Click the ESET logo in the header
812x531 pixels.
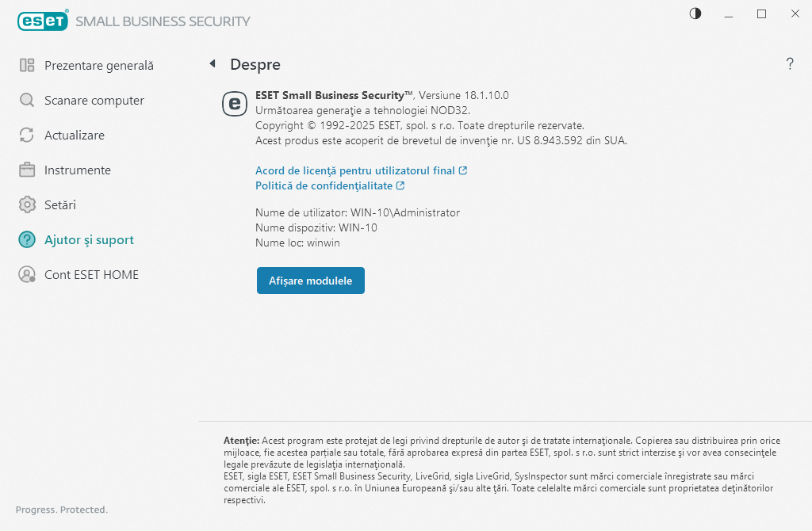[x=43, y=20]
